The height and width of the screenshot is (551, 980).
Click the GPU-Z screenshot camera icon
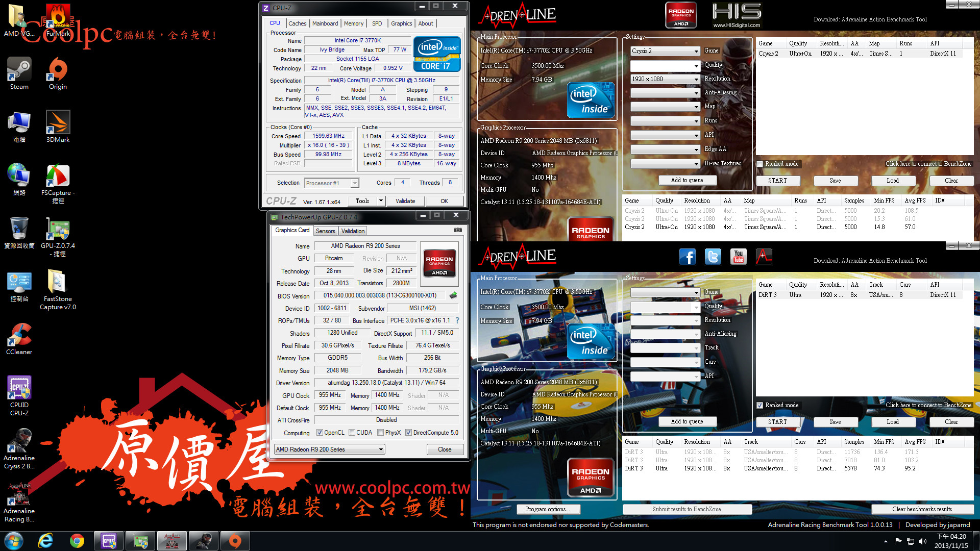[x=458, y=230]
